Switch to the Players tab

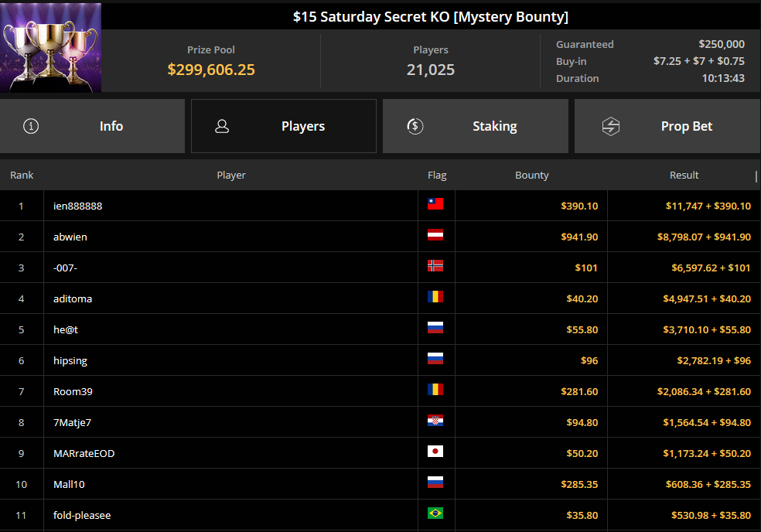[284, 126]
